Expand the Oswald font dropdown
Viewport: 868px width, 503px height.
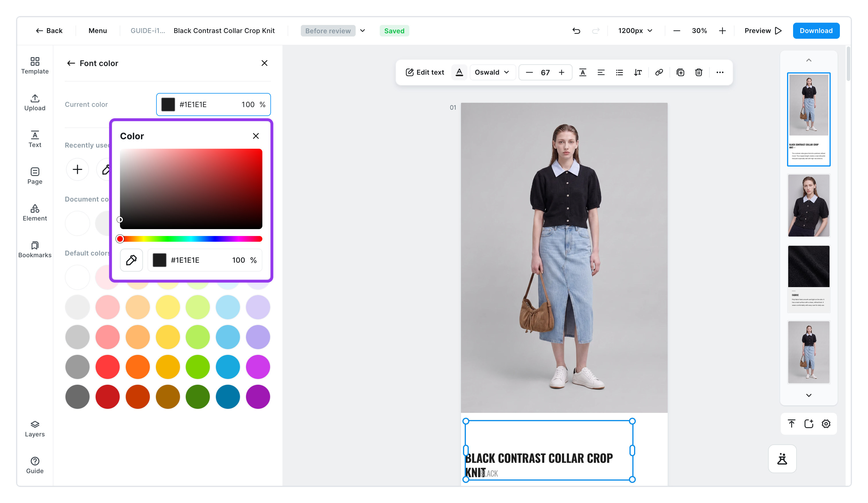point(492,72)
